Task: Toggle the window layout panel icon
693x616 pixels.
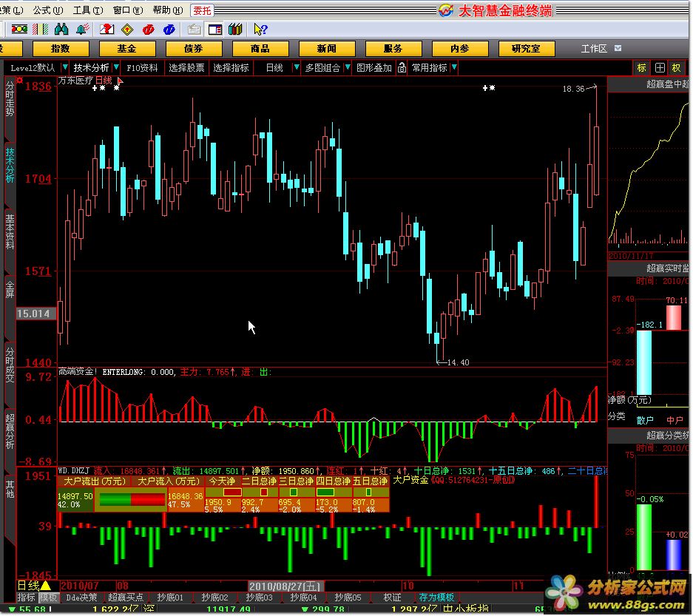Action: 214,29
